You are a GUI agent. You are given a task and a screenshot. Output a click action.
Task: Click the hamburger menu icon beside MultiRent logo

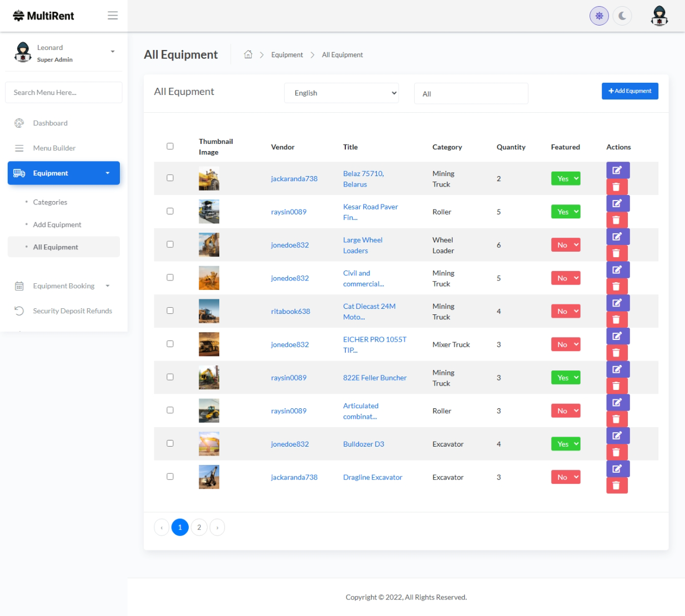click(x=113, y=16)
